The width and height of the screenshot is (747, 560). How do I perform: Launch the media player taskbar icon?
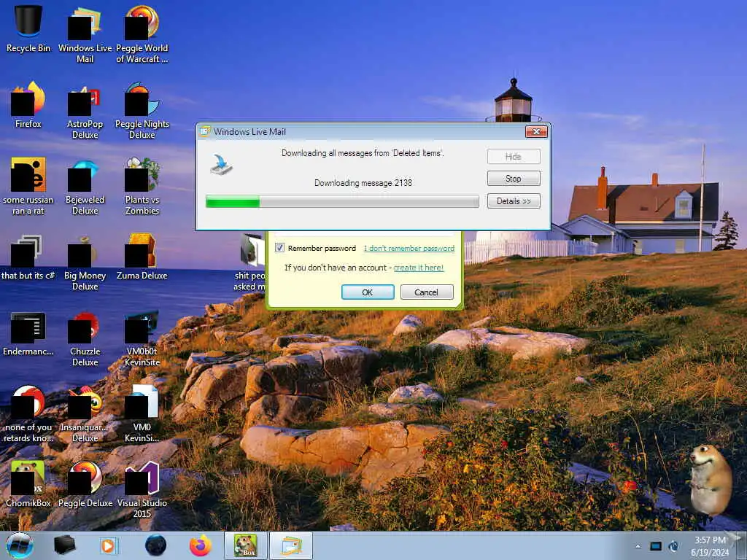coord(109,545)
